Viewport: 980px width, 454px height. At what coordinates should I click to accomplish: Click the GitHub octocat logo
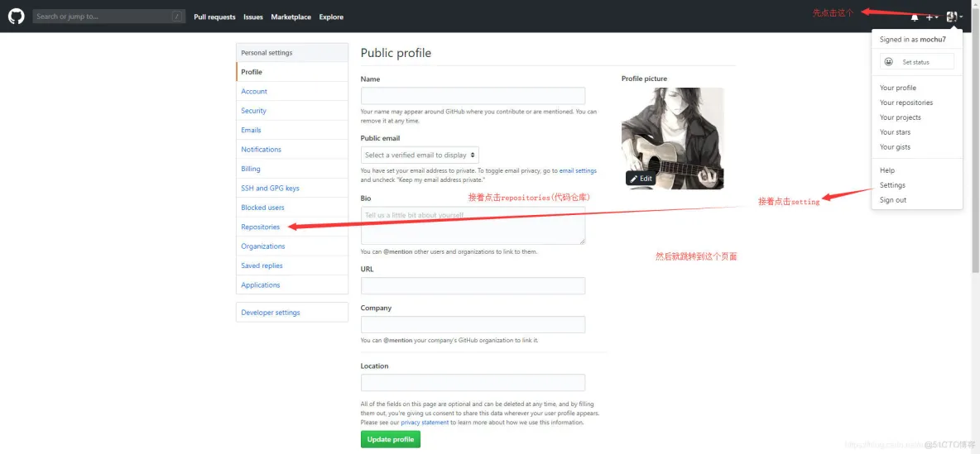point(17,17)
